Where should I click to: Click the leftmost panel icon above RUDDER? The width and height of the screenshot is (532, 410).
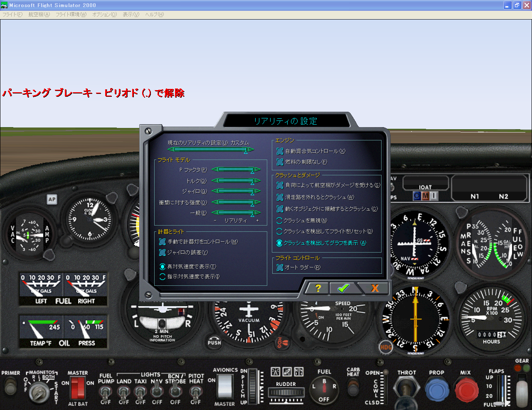pos(275,372)
